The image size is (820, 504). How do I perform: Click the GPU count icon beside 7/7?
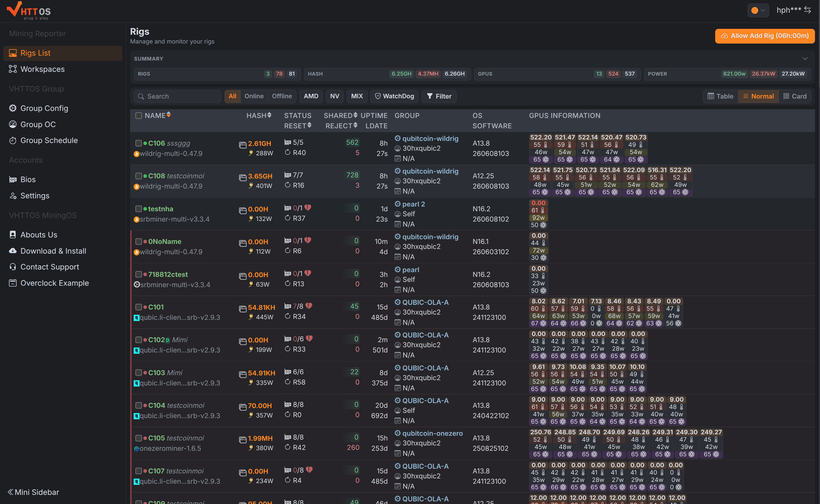pyautogui.click(x=287, y=175)
